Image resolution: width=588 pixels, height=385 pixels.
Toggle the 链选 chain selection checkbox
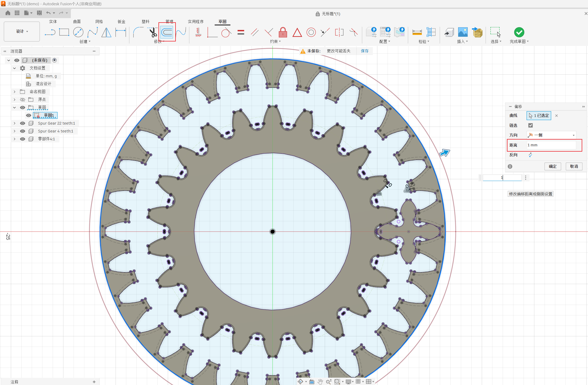pos(530,125)
